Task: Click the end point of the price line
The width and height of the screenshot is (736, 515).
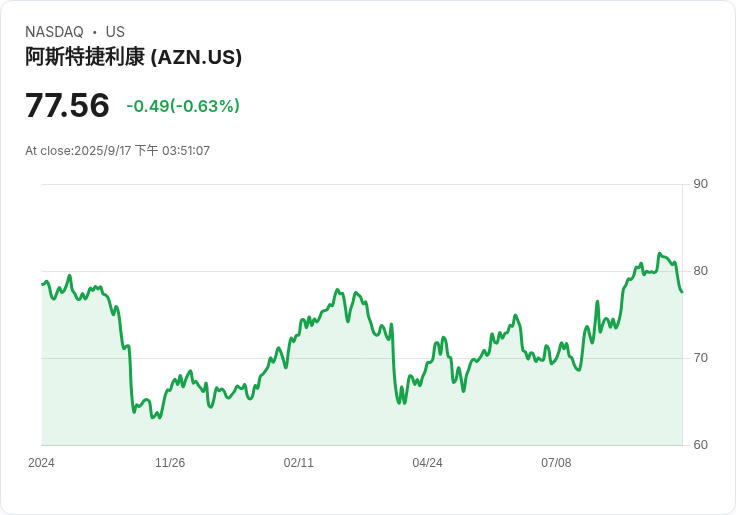Action: (x=682, y=292)
